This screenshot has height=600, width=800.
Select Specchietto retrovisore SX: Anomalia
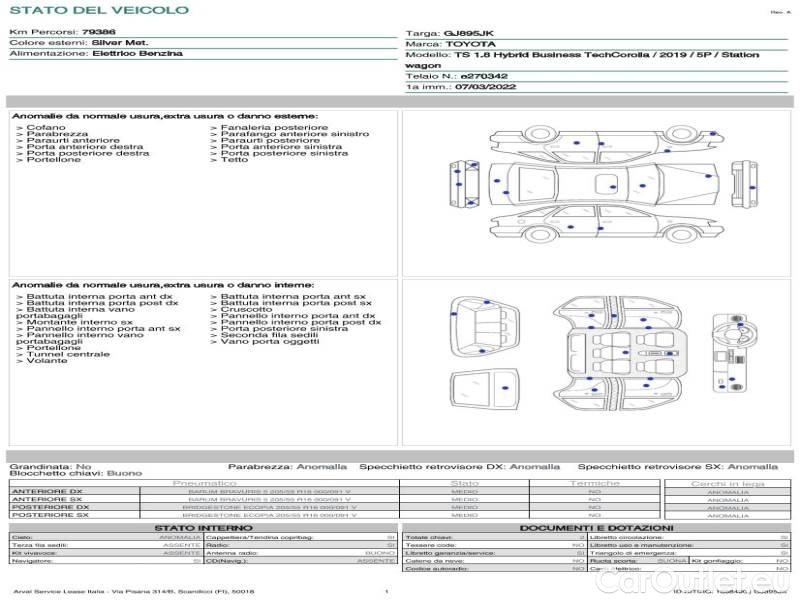(x=678, y=466)
